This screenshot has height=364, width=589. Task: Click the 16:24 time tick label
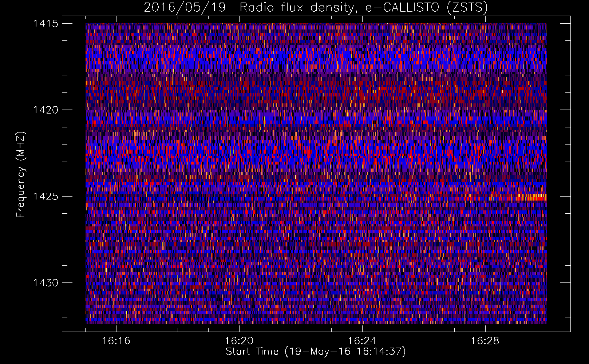(362, 341)
